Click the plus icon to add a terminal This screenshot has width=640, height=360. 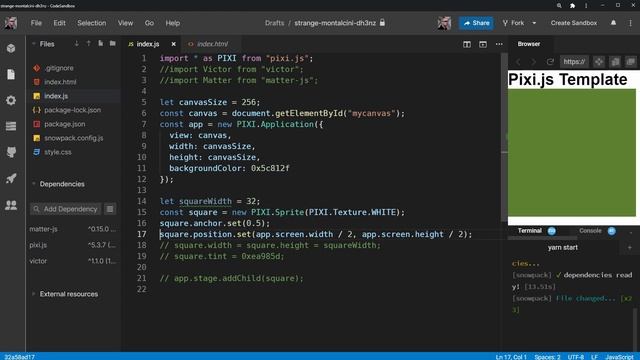click(629, 247)
